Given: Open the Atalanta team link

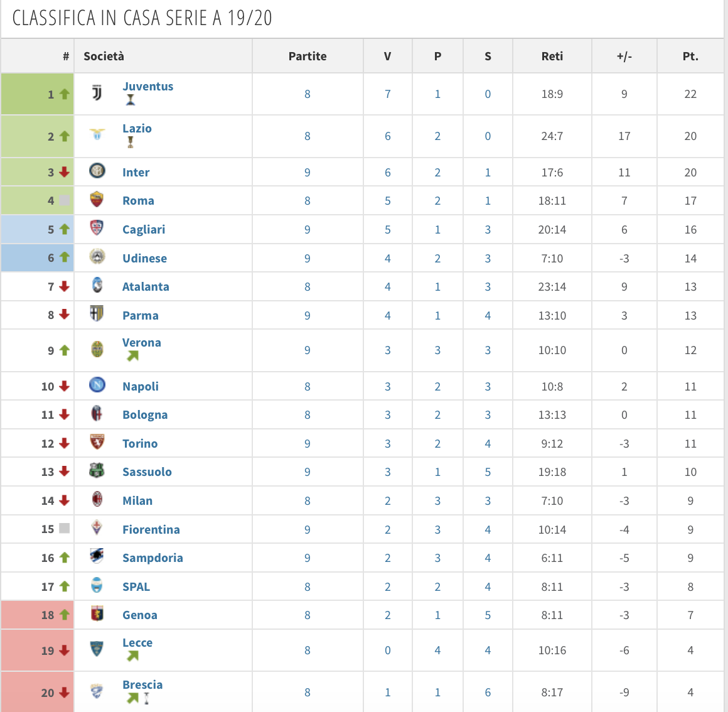Looking at the screenshot, I should pos(146,287).
